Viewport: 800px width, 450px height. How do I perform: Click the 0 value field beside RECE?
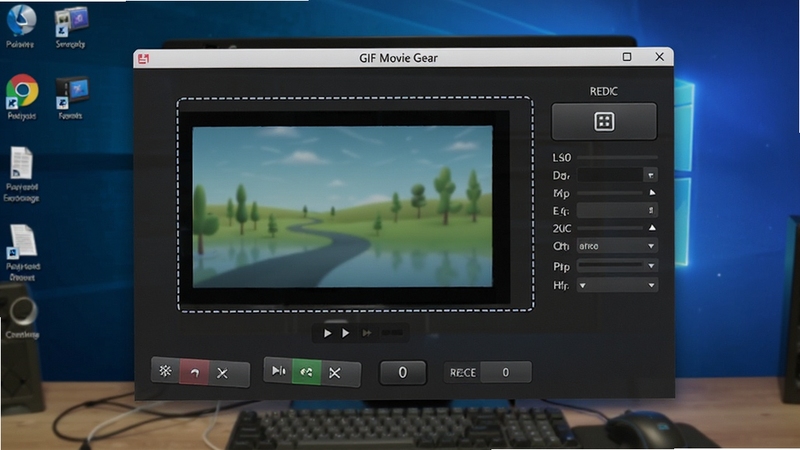click(506, 372)
